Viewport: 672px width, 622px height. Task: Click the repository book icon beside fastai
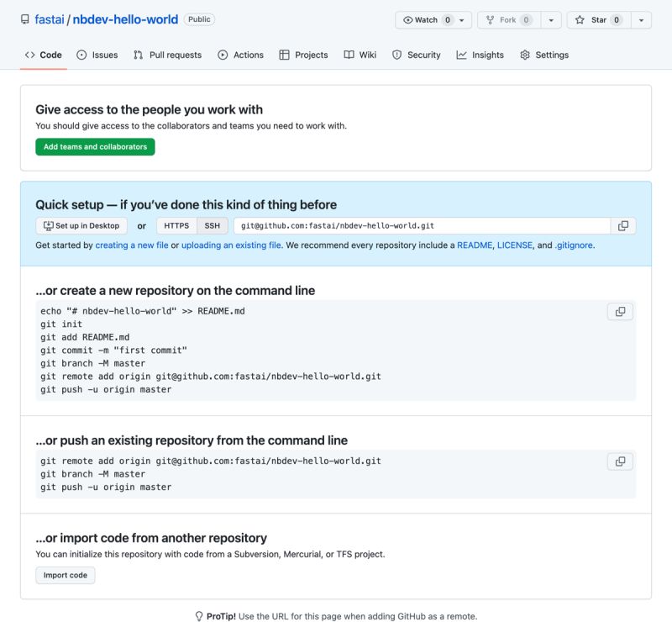point(24,19)
